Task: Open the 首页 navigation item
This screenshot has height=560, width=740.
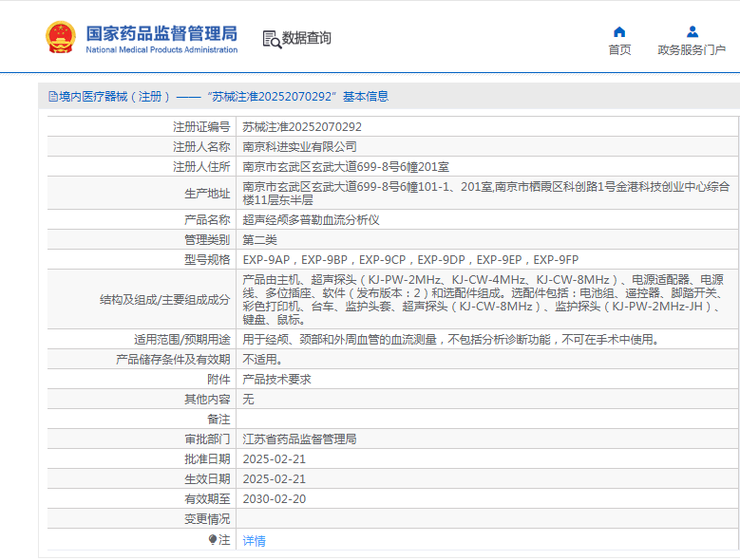Action: click(x=619, y=50)
